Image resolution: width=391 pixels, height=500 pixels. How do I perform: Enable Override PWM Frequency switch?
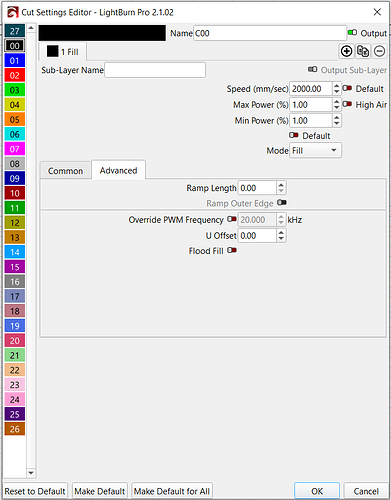point(232,219)
